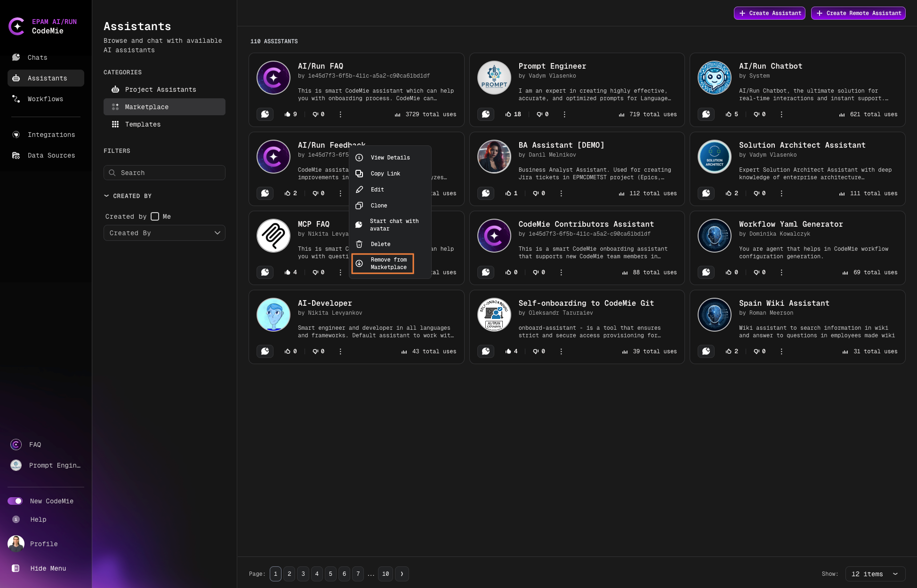Select Remove from Marketplace menu option

(383, 263)
